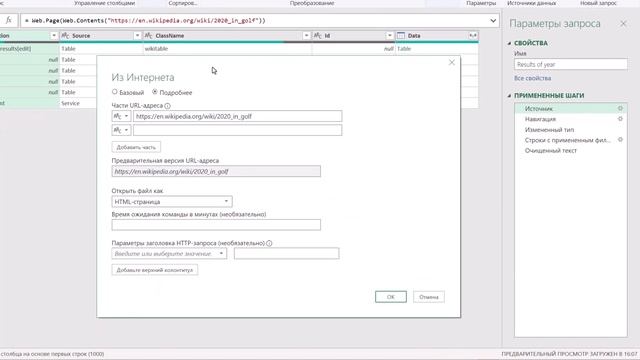Viewport: 640px width, 360px height.
Task: Click the command timeout minutes field
Action: pyautogui.click(x=216, y=225)
